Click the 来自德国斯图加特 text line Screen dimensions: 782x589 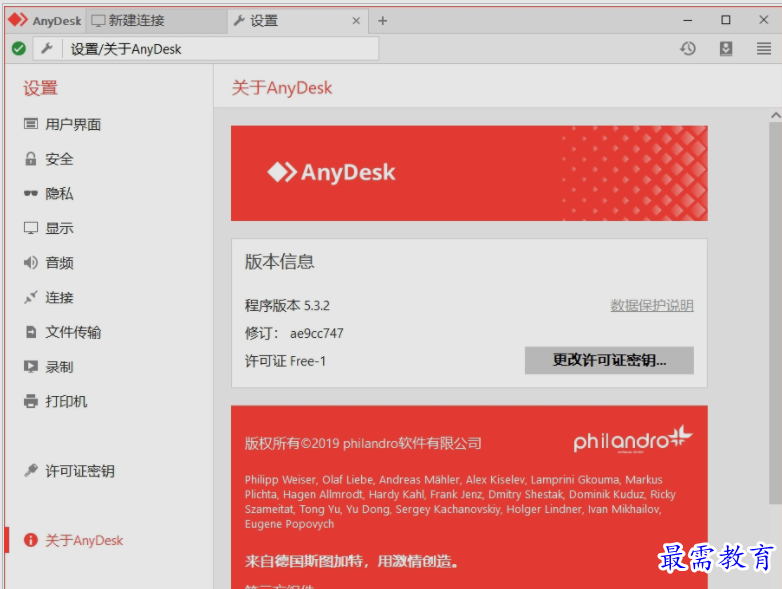pyautogui.click(x=351, y=562)
